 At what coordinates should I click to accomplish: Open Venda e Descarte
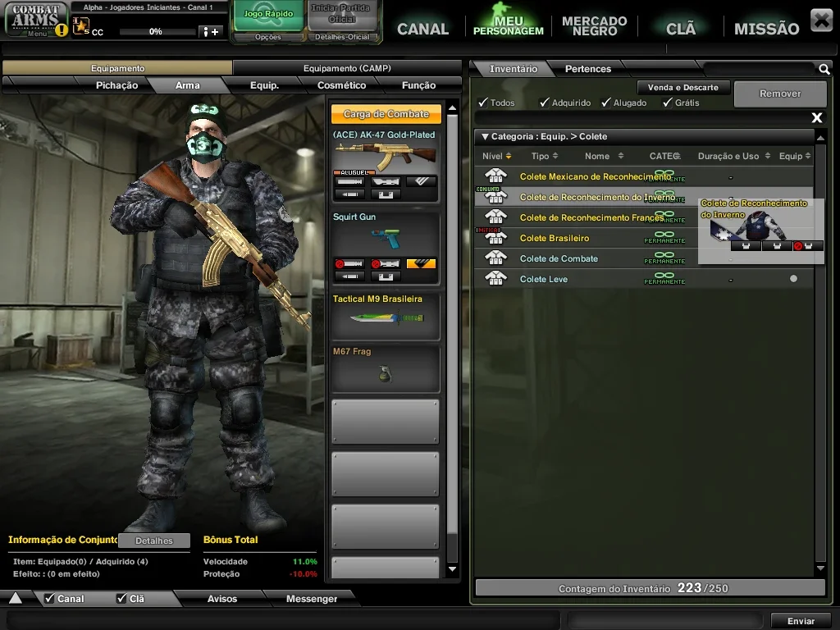point(683,87)
